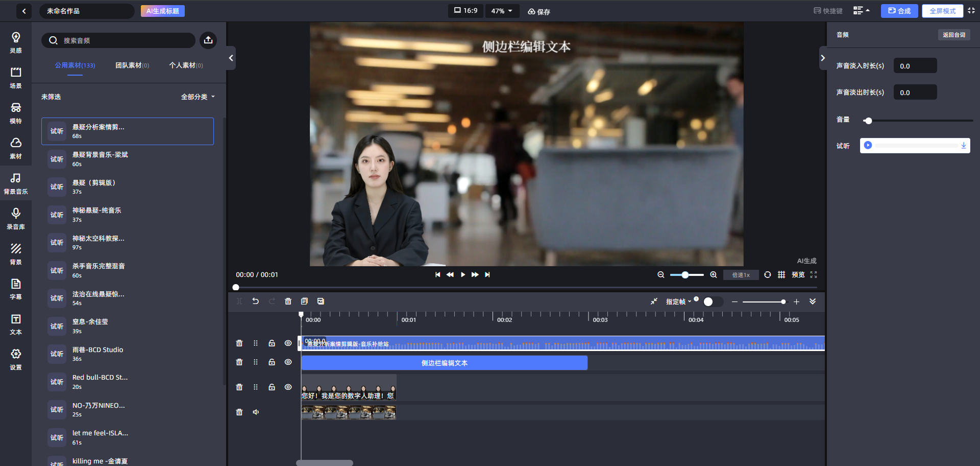Open the 背景 background sidebar panel
This screenshot has height=466, width=980.
tap(16, 254)
